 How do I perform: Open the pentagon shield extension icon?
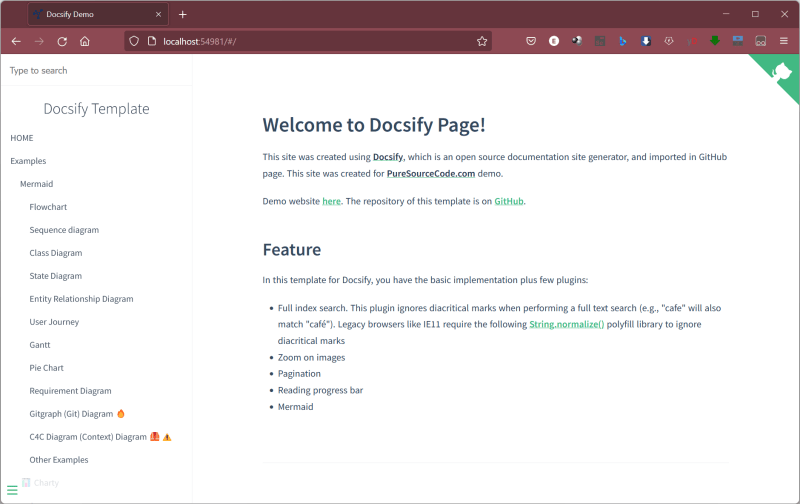[669, 41]
